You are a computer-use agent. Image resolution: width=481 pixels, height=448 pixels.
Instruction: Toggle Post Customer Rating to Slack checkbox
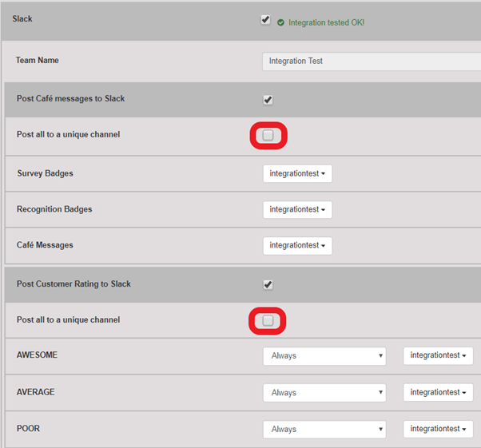tap(268, 284)
